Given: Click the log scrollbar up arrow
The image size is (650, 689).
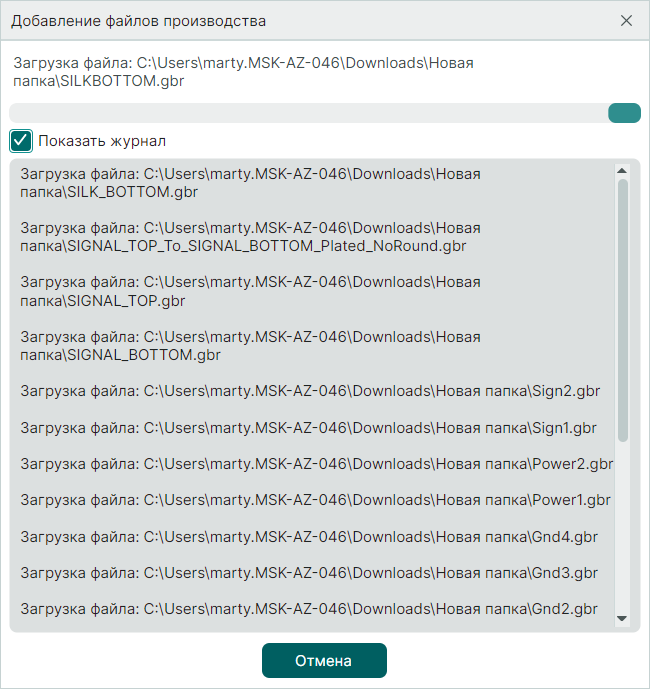Looking at the screenshot, I should [622, 170].
